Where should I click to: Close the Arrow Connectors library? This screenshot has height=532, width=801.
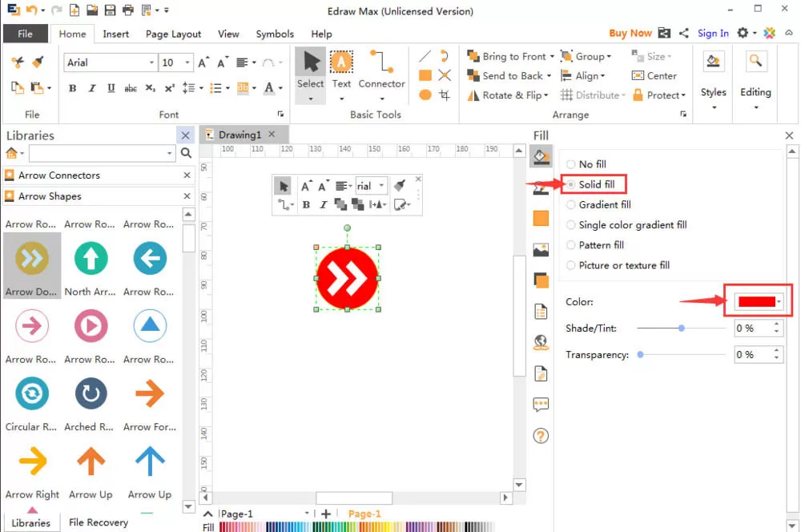click(x=187, y=175)
